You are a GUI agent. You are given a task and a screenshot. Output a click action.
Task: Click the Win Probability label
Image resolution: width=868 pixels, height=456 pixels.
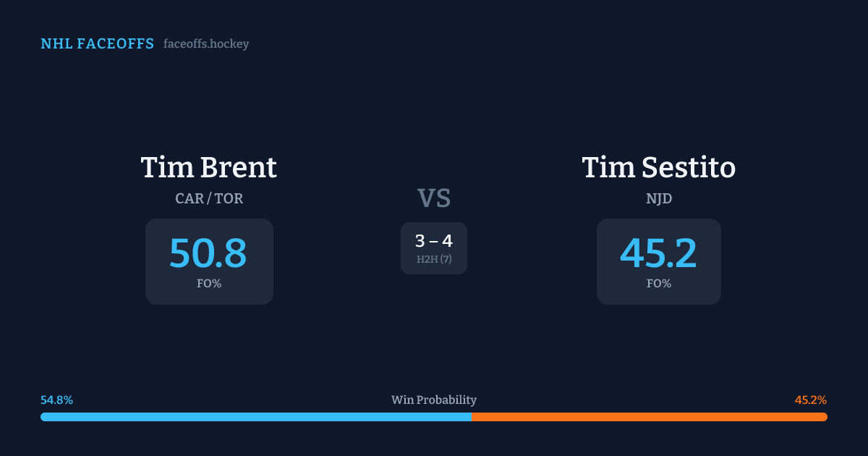pos(434,400)
